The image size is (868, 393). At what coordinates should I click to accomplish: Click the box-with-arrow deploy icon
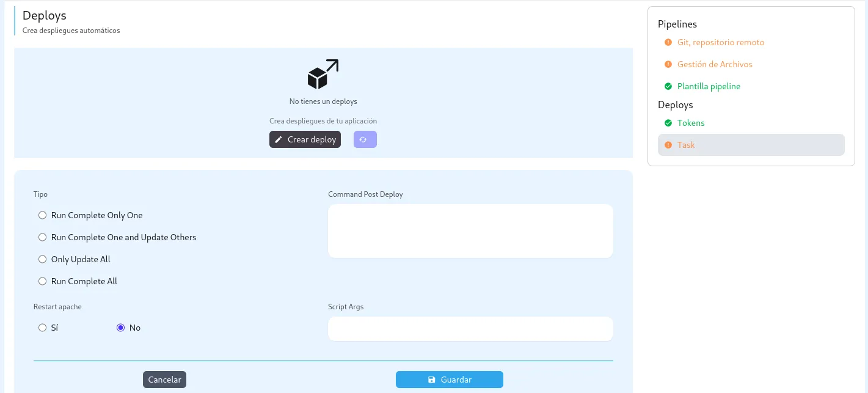[323, 75]
